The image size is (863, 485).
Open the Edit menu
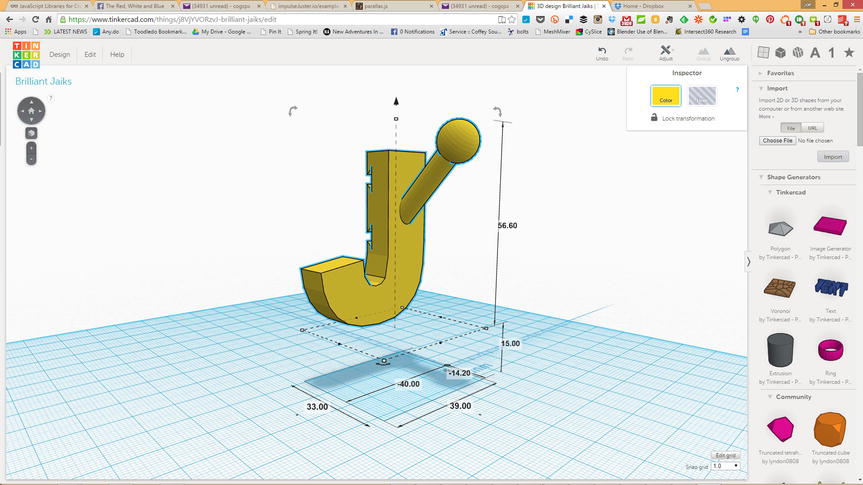[90, 55]
